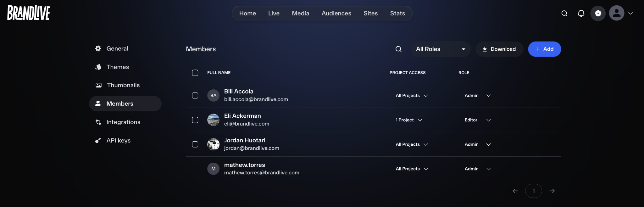Click the name Jordan Huotari

(245, 140)
